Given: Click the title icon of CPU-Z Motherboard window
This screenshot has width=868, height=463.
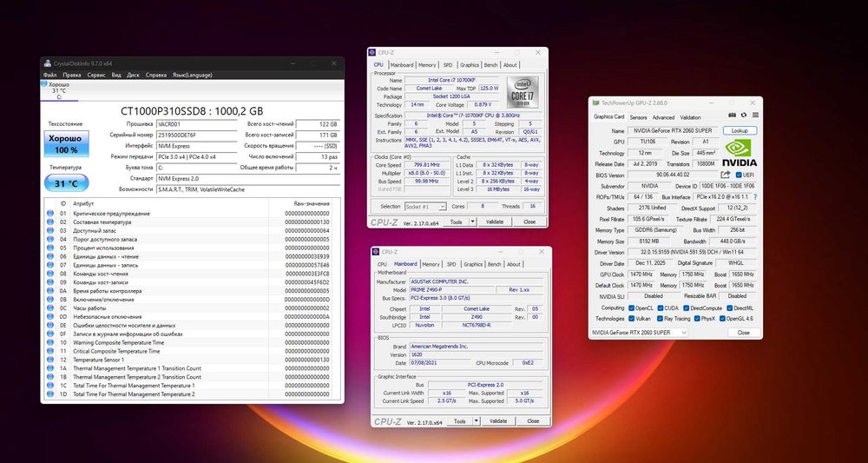Looking at the screenshot, I should click(x=376, y=252).
